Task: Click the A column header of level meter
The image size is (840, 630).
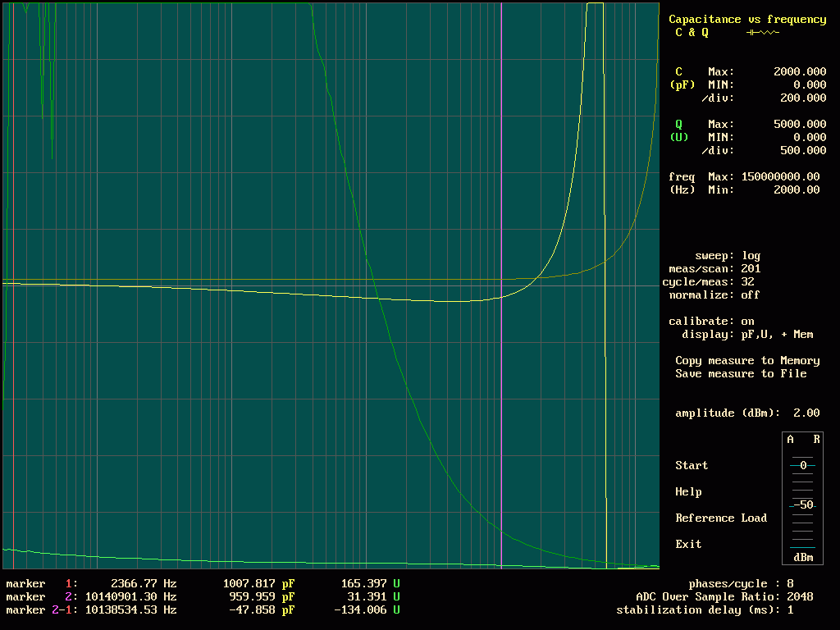Action: tap(790, 440)
